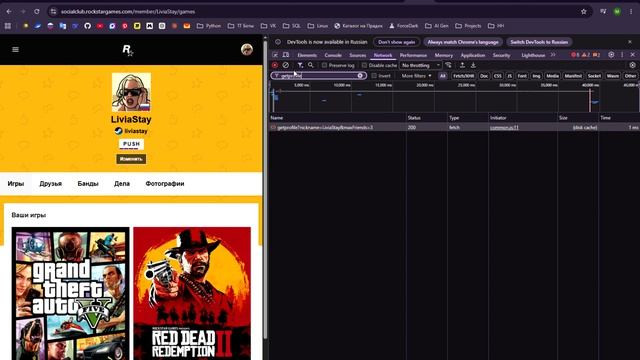This screenshot has height=360, width=640.
Task: Open the Python bookmarks folder
Action: (x=209, y=26)
